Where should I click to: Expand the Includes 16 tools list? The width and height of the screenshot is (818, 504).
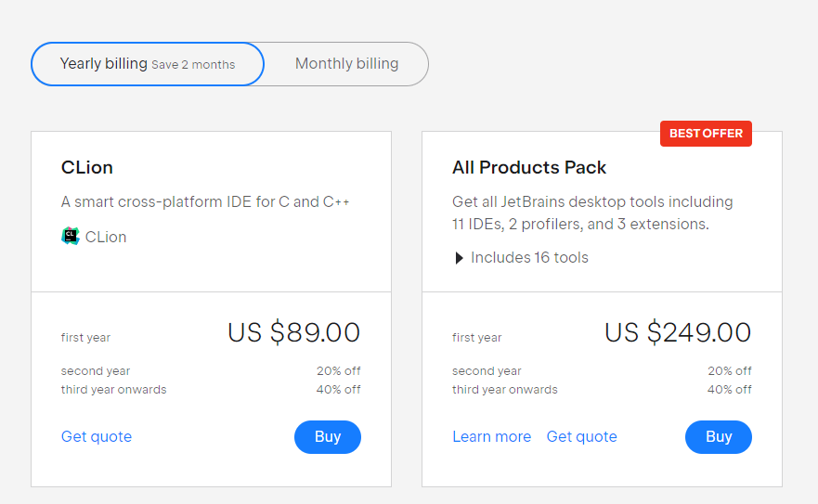(529, 258)
